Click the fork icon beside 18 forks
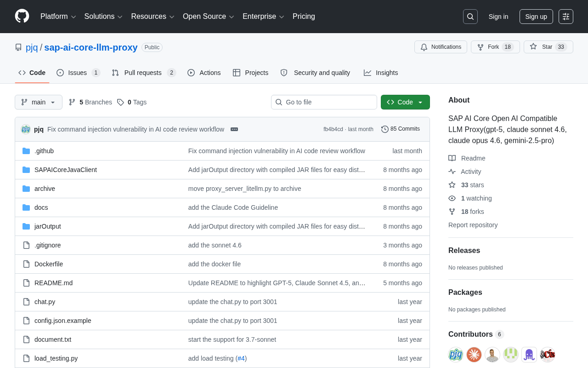The height and width of the screenshot is (368, 588). pos(452,212)
